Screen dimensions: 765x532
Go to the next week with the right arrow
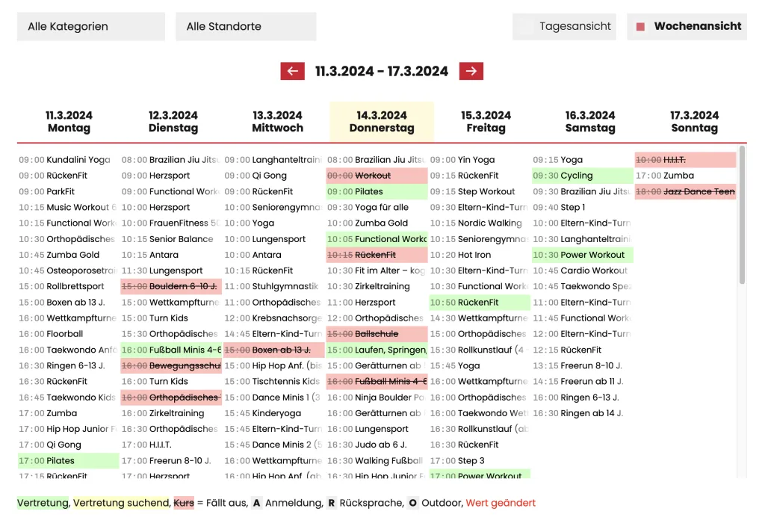(x=471, y=71)
